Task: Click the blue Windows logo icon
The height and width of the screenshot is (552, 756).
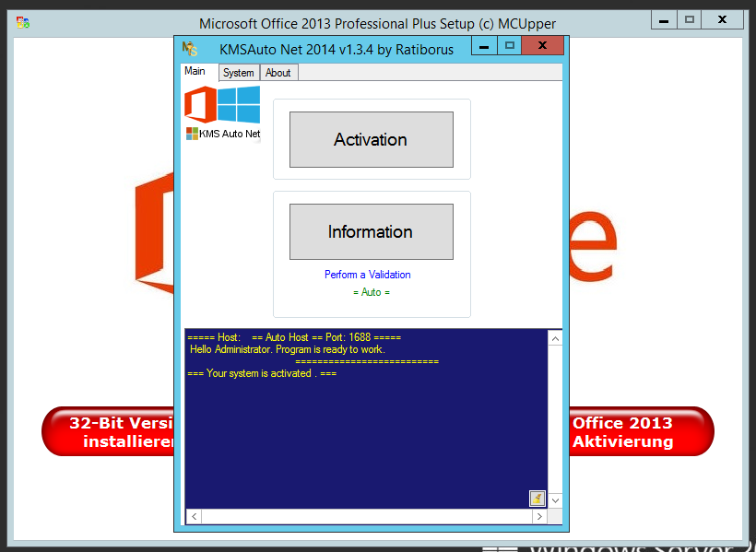Action: click(x=239, y=104)
